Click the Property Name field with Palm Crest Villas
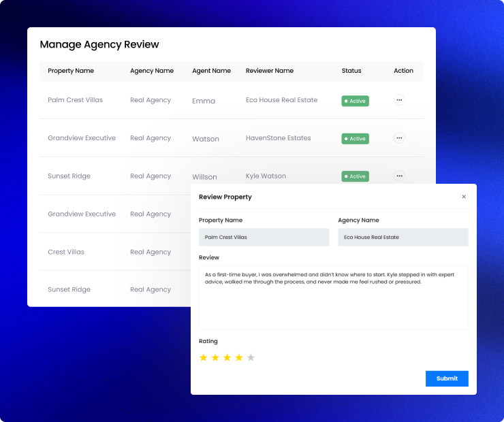 264,237
